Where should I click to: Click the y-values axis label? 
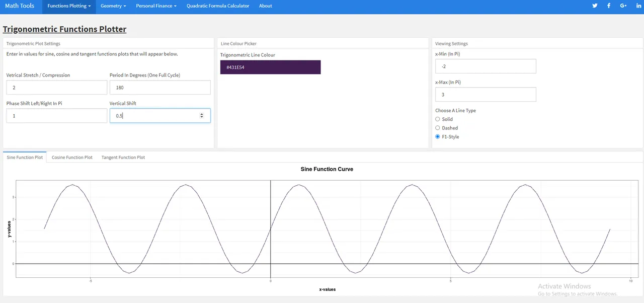(9, 229)
